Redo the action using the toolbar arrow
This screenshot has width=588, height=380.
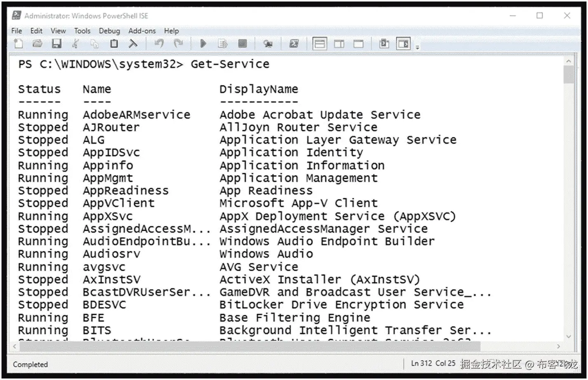(178, 44)
